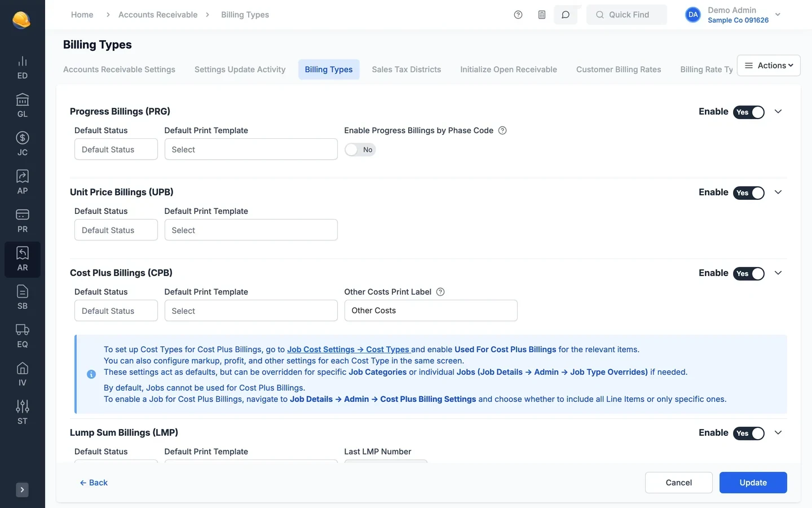Screen dimensions: 812x508
Task: Open the IV inventory module
Action: coord(23,375)
